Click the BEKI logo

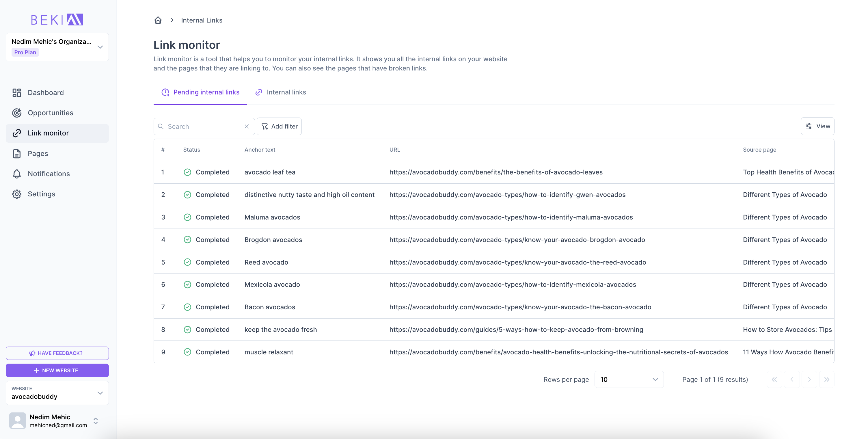point(57,20)
